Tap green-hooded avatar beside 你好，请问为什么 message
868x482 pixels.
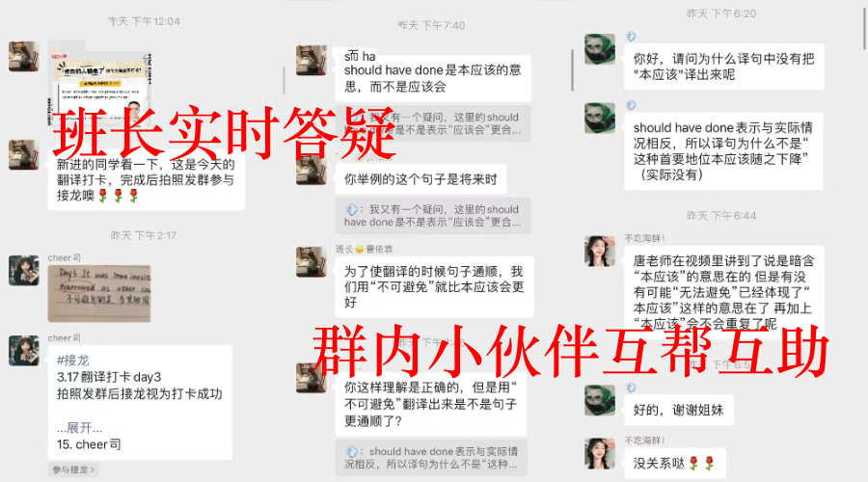click(x=600, y=49)
